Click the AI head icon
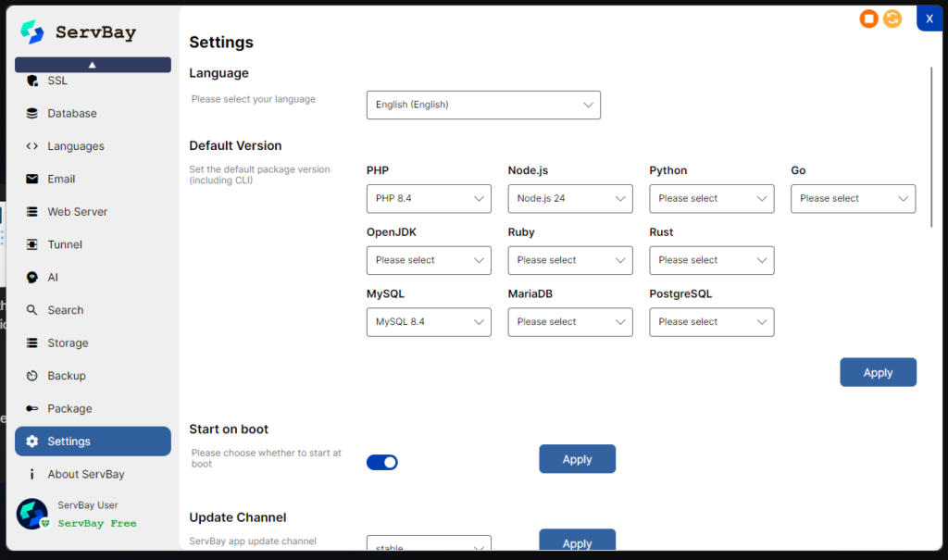Screen dimensions: 948x560 point(32,277)
